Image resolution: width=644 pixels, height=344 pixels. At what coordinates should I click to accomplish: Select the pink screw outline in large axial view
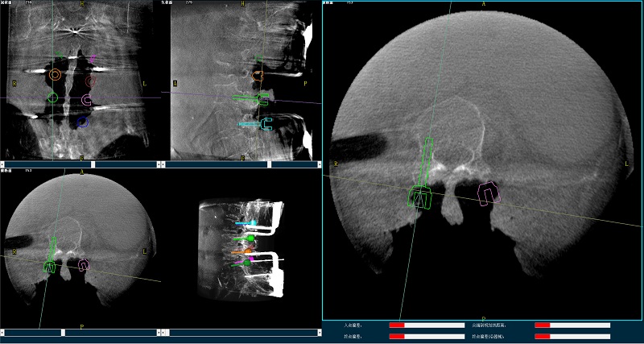pyautogui.click(x=489, y=193)
